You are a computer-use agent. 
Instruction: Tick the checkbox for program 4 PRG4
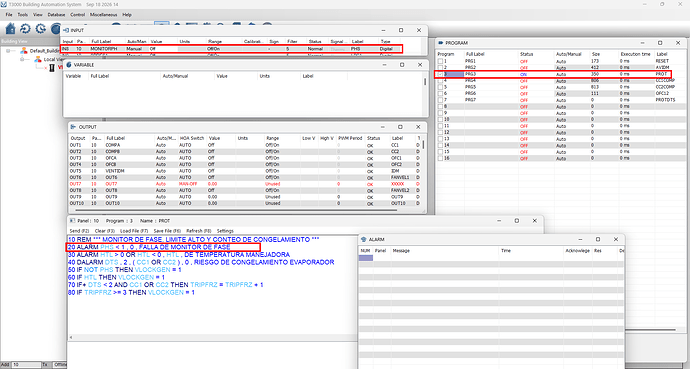tap(440, 80)
